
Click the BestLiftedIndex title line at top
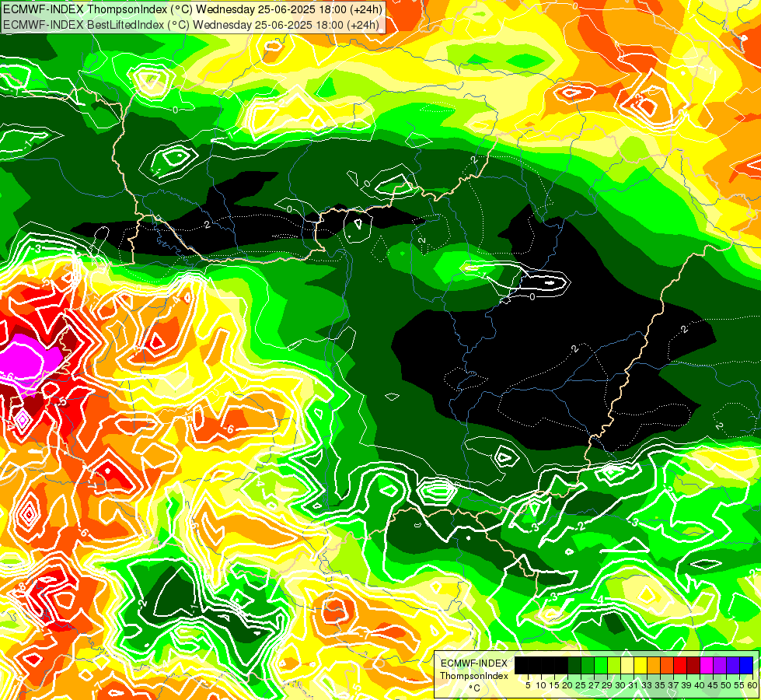point(190,24)
